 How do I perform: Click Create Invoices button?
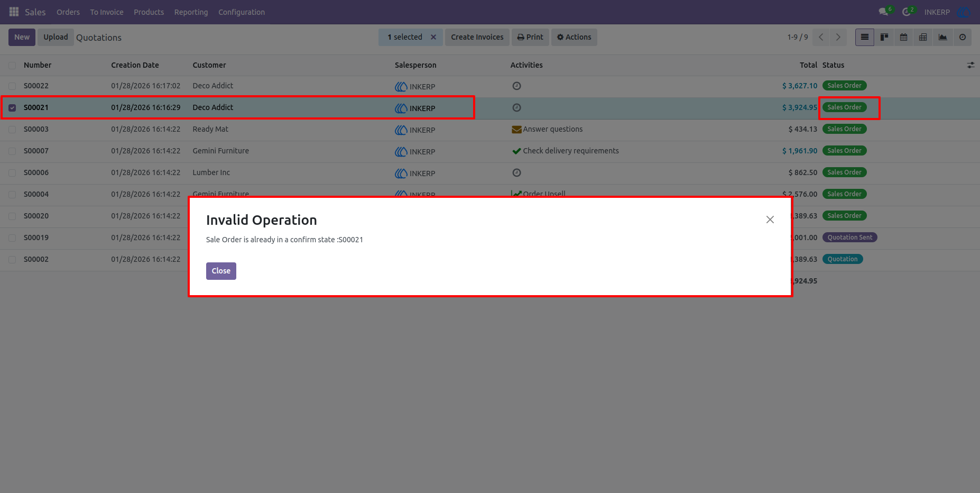[x=477, y=37]
